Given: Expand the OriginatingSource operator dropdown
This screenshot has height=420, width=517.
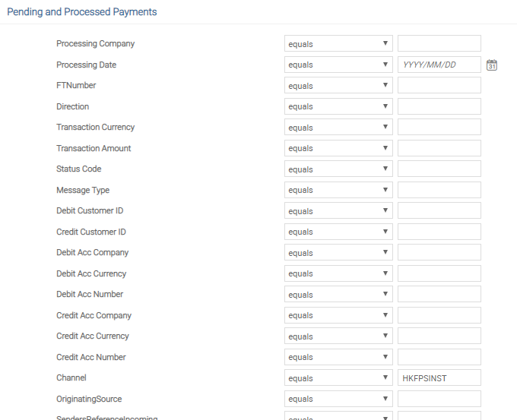Looking at the screenshot, I should coord(338,399).
